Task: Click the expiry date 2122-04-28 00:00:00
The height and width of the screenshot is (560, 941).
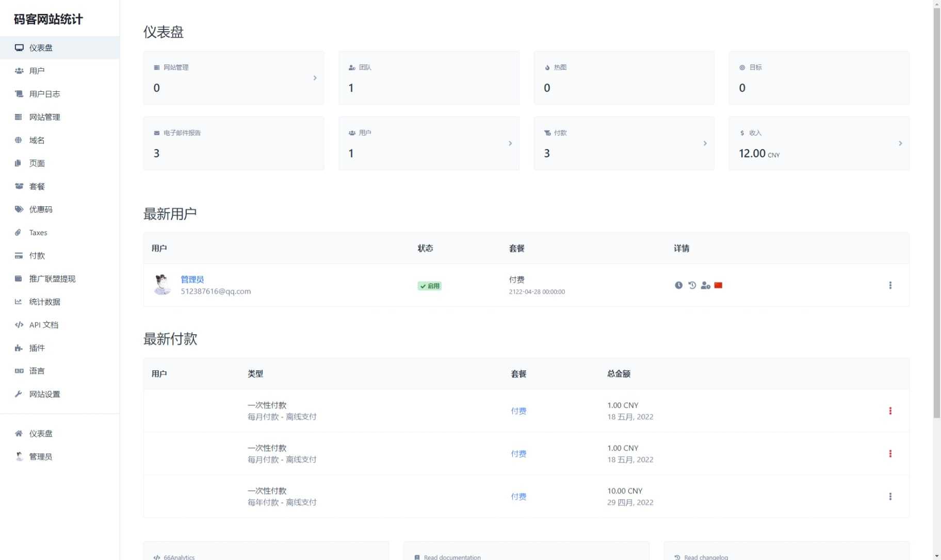Action: point(537,292)
